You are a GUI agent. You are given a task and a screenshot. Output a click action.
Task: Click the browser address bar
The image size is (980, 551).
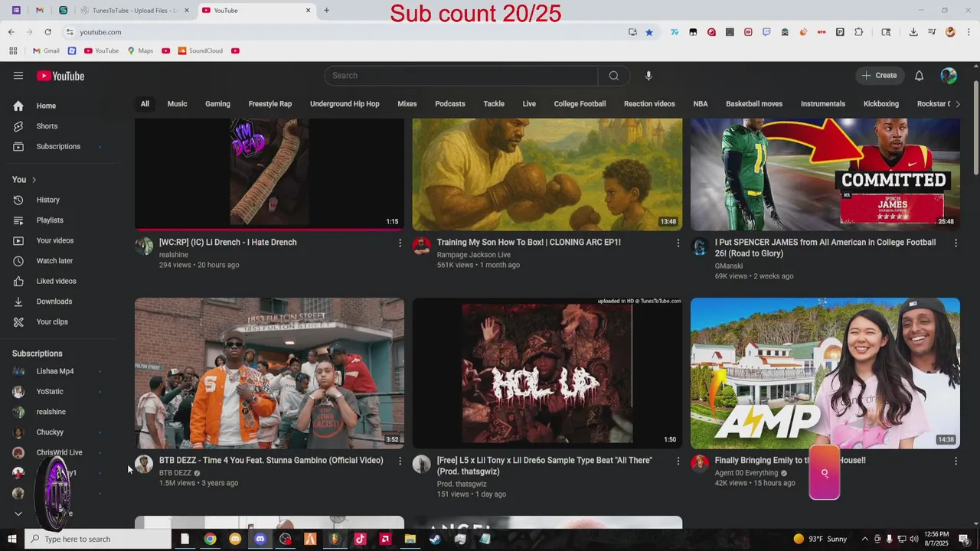coord(345,32)
